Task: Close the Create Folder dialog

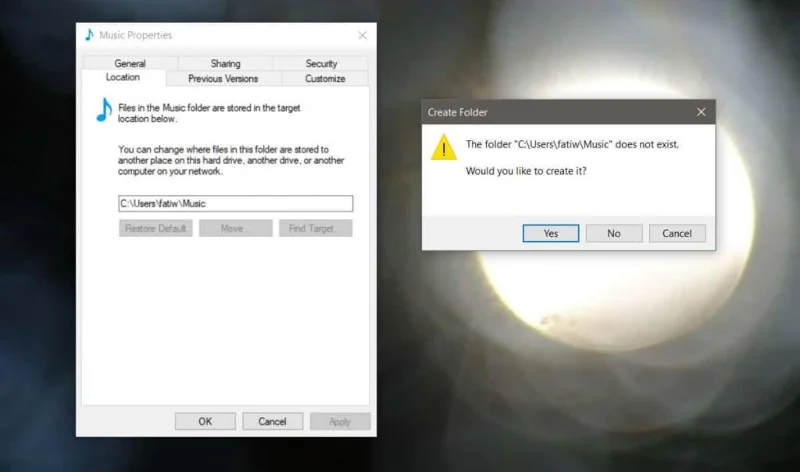Action: point(701,112)
